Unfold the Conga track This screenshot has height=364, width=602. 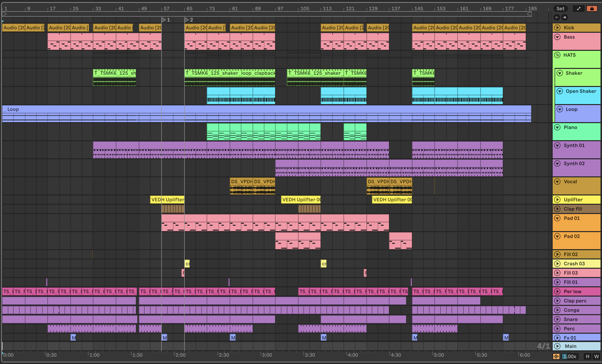point(557,310)
